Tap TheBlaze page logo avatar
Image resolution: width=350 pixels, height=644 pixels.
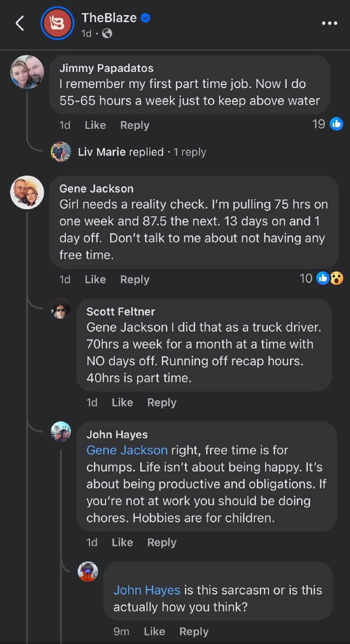tap(58, 23)
